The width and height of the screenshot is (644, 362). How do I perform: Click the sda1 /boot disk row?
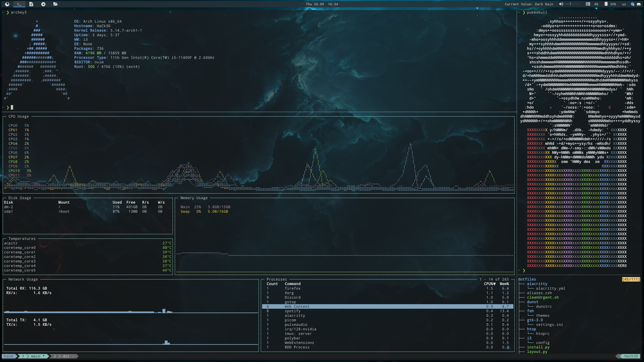(x=88, y=211)
